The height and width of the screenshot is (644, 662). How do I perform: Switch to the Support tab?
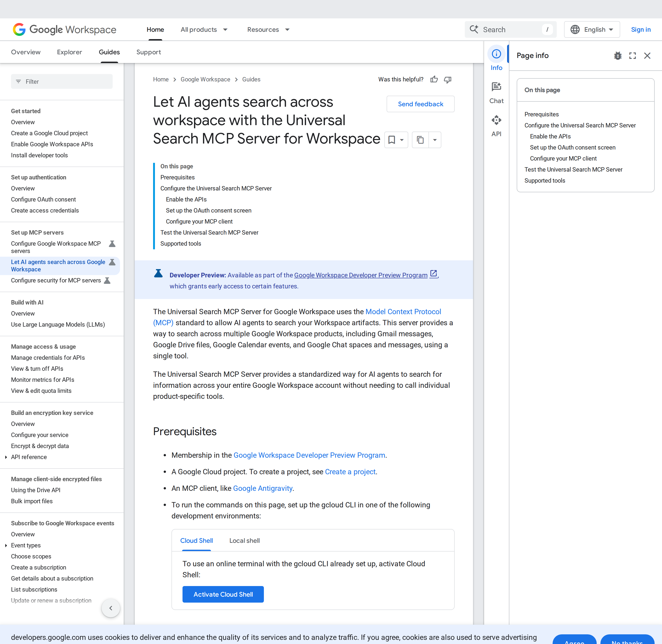pyautogui.click(x=148, y=52)
